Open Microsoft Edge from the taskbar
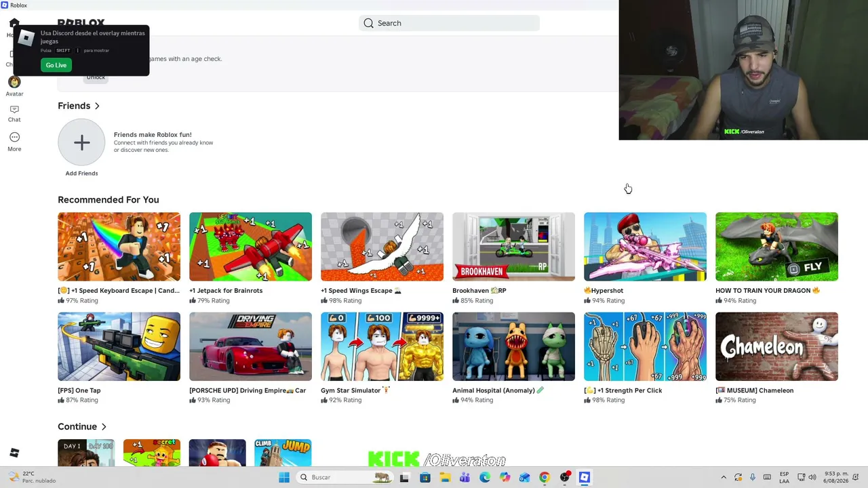The height and width of the screenshot is (488, 868). coord(485,477)
